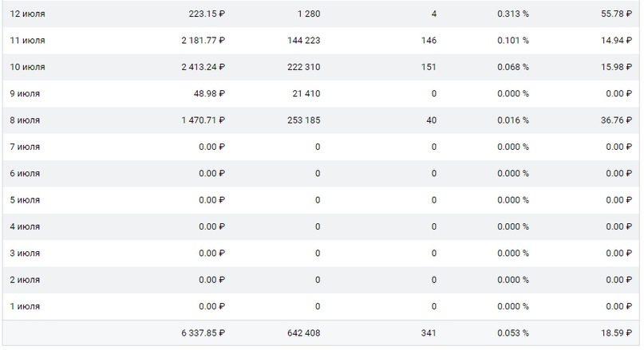Click the total 18.59 ₽ cost cell

point(616,332)
